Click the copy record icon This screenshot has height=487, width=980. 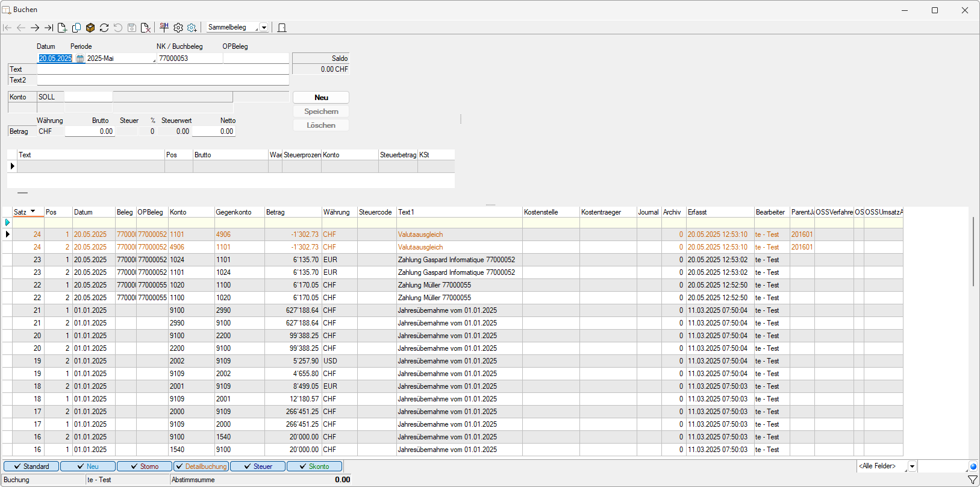(76, 28)
